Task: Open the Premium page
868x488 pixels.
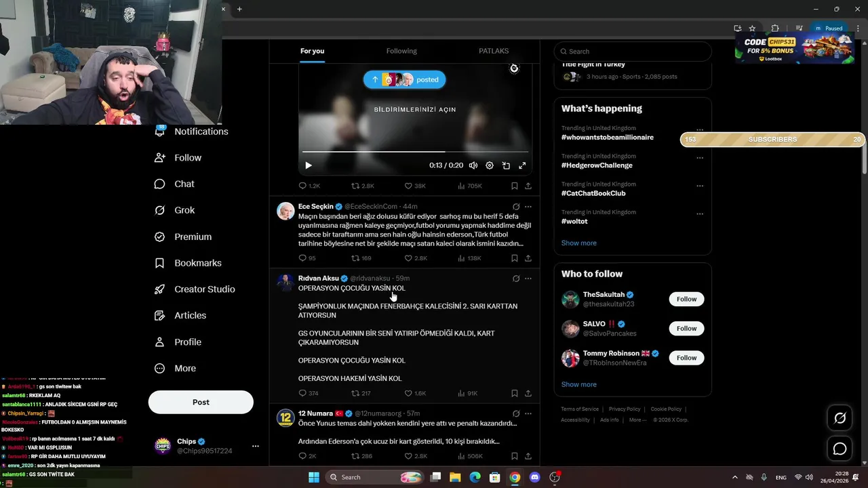Action: 183,237
